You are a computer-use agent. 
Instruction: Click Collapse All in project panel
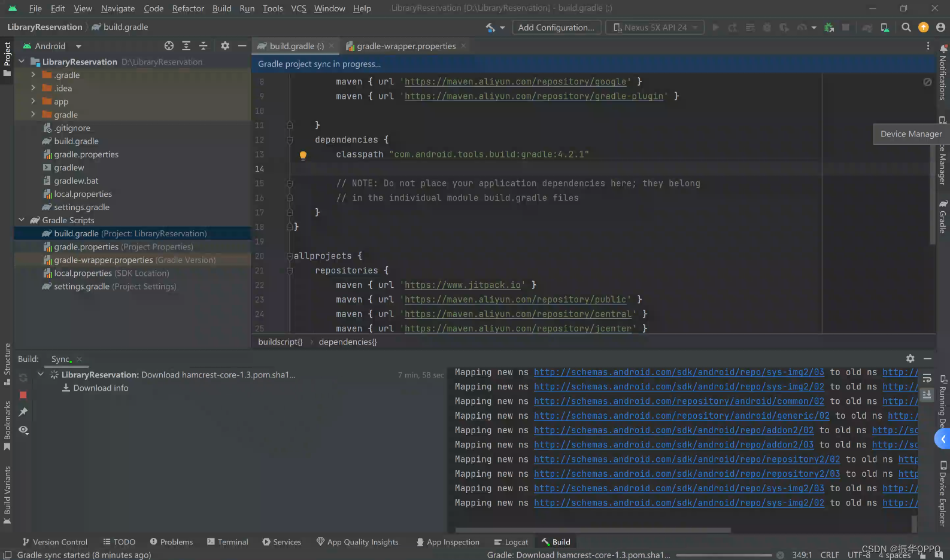(204, 46)
